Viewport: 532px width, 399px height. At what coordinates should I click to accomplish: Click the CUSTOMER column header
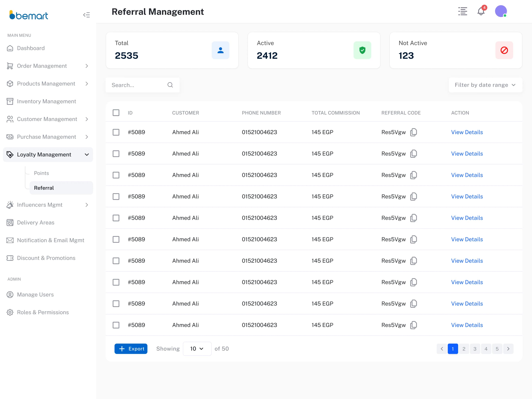(x=185, y=113)
